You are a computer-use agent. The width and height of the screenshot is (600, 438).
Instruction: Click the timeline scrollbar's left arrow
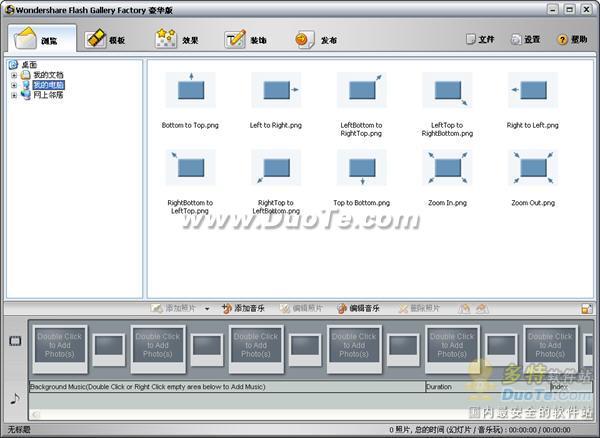pos(36,414)
